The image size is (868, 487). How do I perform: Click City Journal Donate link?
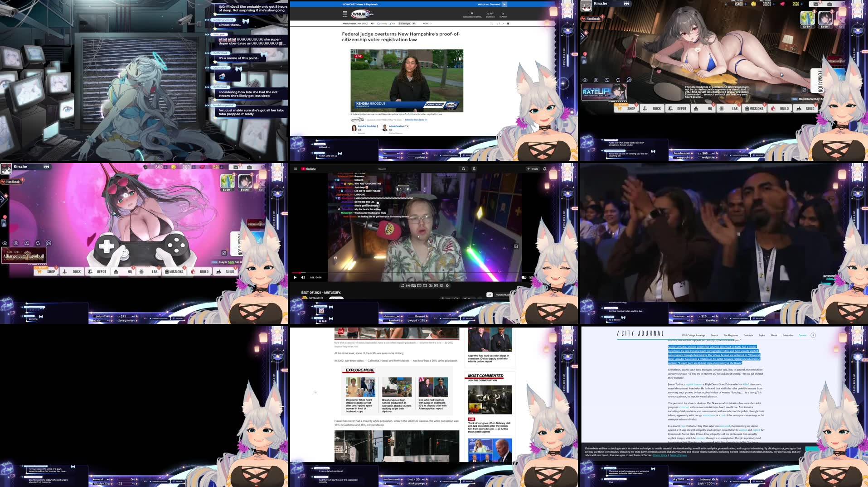click(802, 335)
